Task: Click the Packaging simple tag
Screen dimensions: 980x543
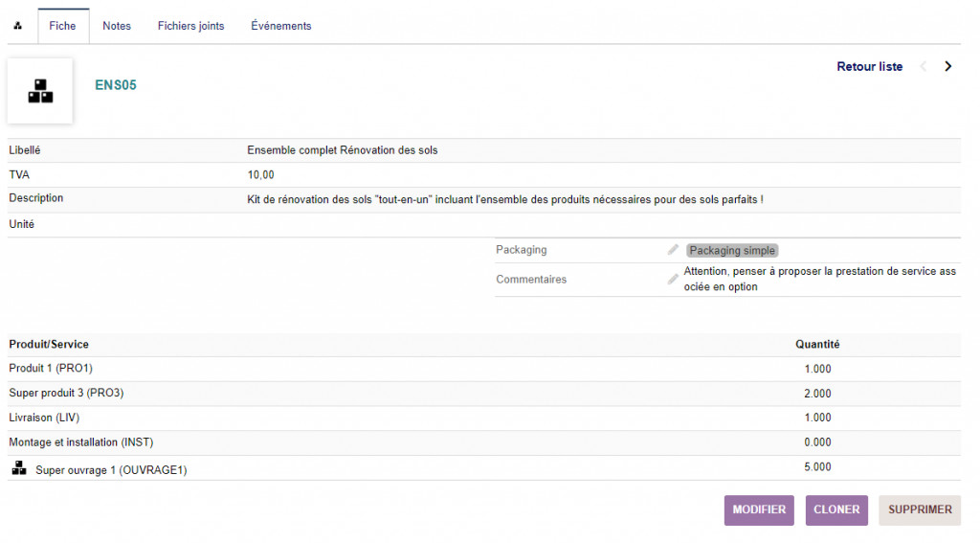Action: (732, 251)
